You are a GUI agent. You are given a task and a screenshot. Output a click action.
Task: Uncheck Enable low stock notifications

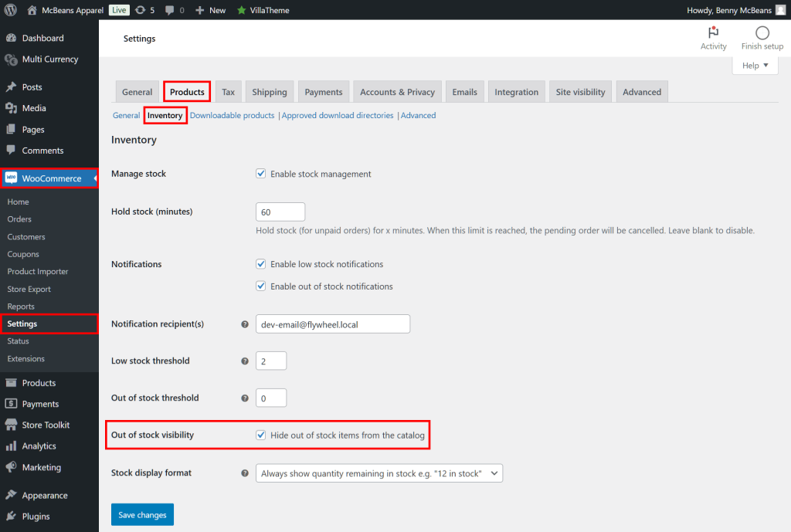(x=261, y=263)
